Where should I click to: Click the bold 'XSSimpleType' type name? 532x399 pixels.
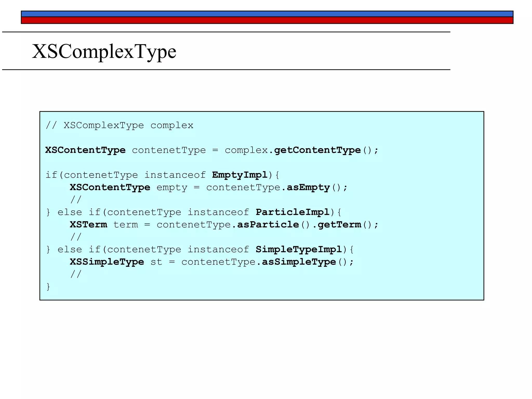[107, 262]
